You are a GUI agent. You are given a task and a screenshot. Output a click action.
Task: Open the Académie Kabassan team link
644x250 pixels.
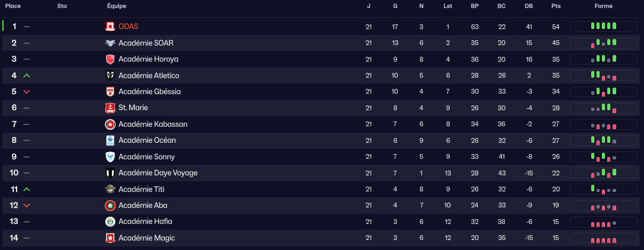[153, 124]
